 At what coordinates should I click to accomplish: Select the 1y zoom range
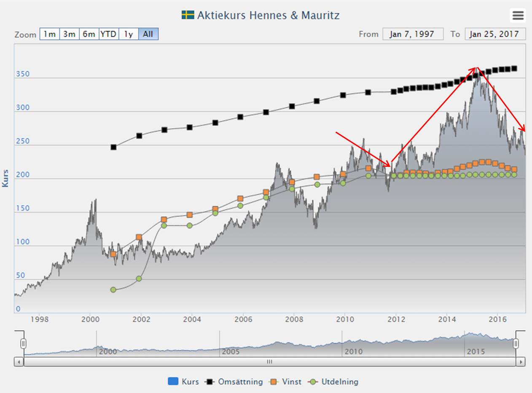point(129,34)
